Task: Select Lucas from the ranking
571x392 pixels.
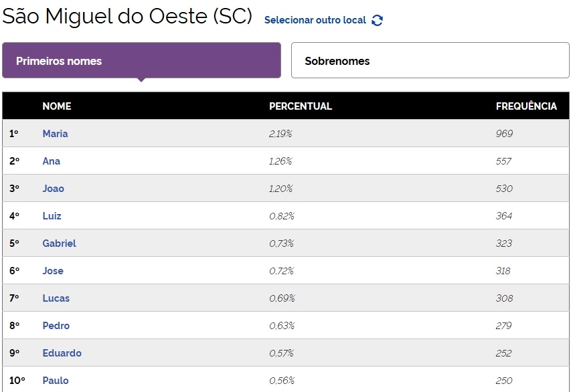Action: pyautogui.click(x=56, y=298)
